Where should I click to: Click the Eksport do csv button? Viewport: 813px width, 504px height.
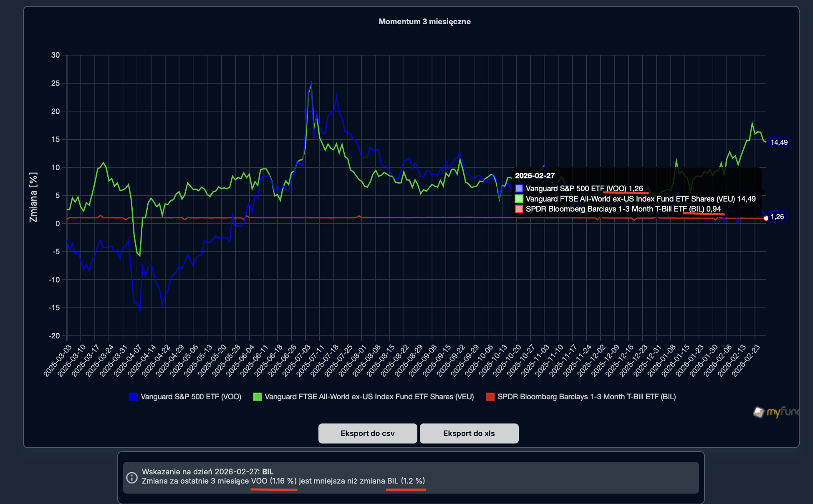point(367,433)
